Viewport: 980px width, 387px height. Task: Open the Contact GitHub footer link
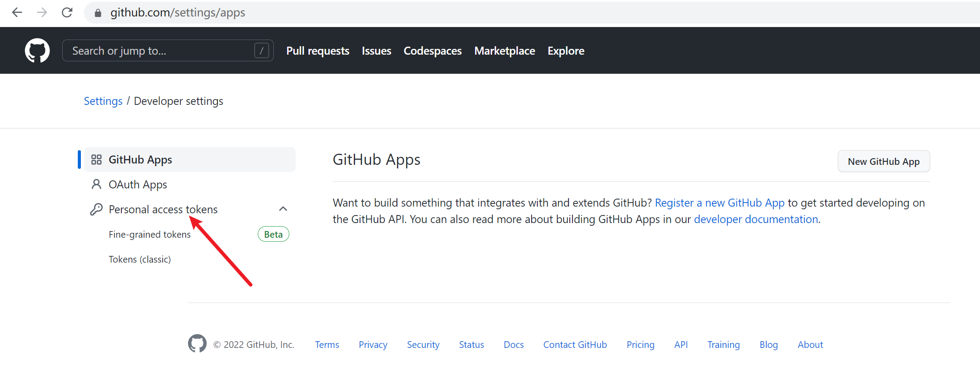[575, 345]
